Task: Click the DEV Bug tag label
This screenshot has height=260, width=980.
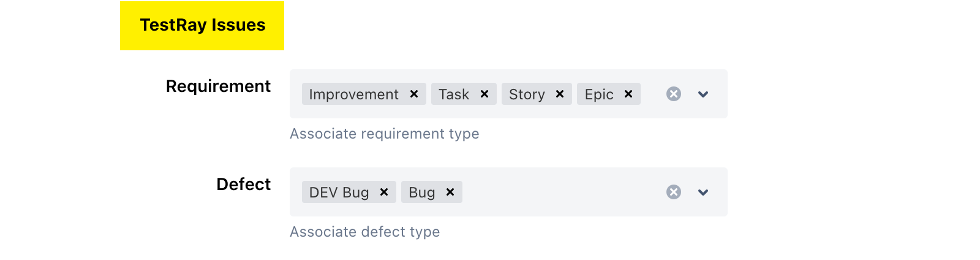Action: [x=339, y=193]
